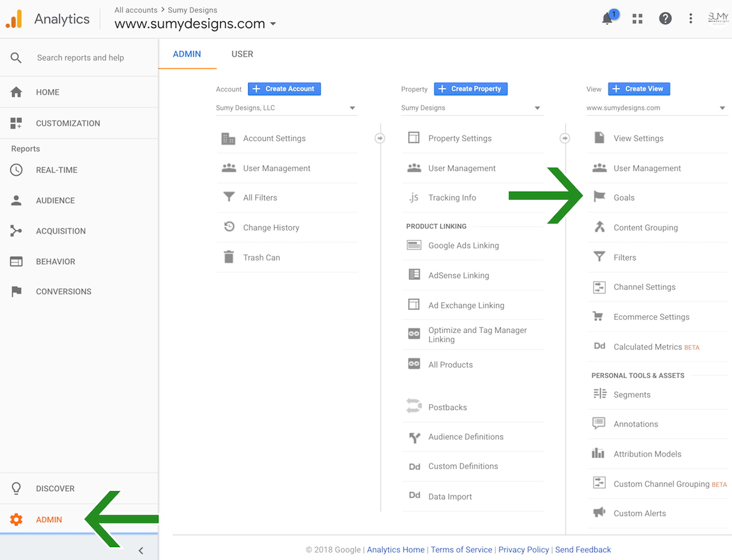The image size is (732, 560).
Task: Click the Conversions flag icon in sidebar
Action: tap(16, 292)
